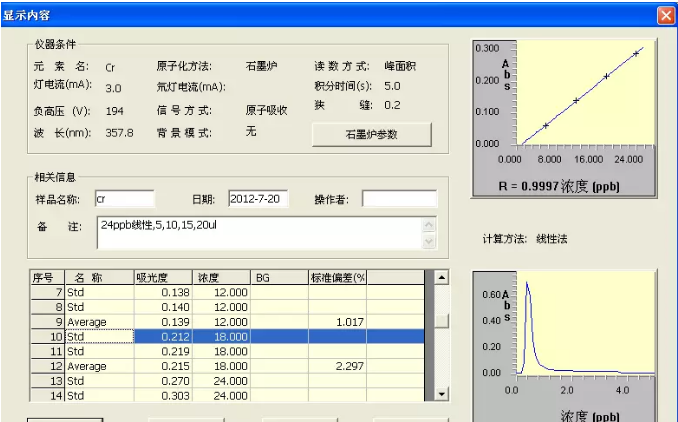Image resolution: width=678 pixels, height=422 pixels.
Task: Click the 日期 field showing 2012-7-20
Action: coord(258,199)
